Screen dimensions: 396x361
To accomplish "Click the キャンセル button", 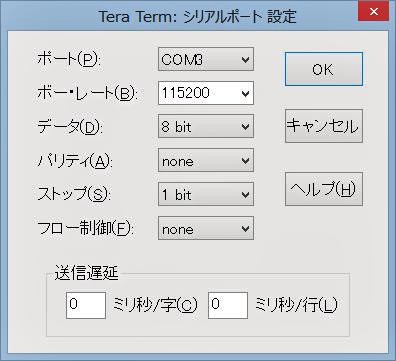I will click(324, 126).
